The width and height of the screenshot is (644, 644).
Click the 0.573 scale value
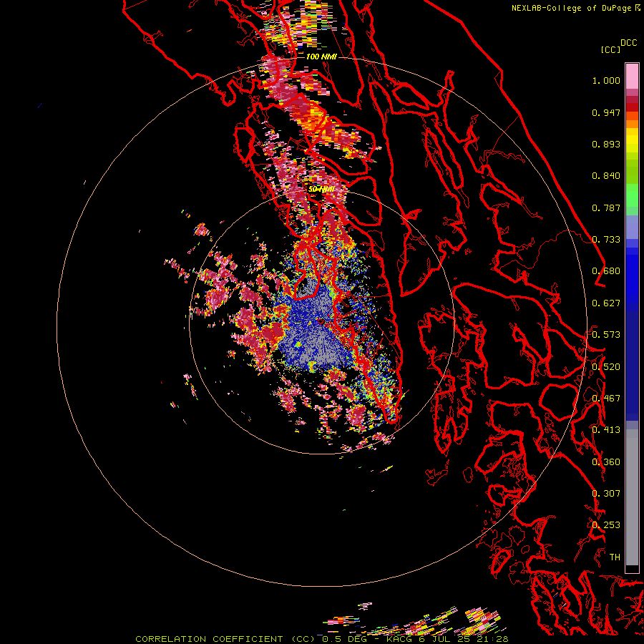point(606,335)
